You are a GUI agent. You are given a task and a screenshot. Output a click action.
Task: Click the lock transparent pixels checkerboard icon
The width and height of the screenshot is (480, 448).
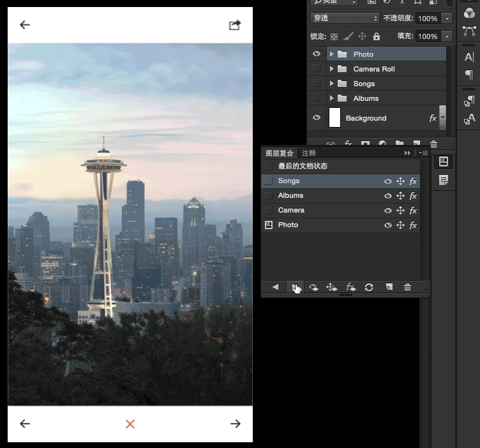(x=334, y=36)
